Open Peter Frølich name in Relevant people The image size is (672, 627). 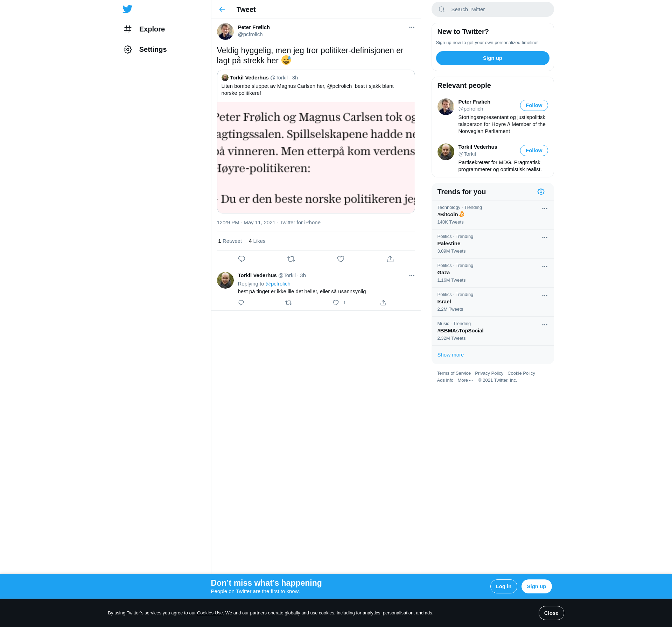(474, 102)
